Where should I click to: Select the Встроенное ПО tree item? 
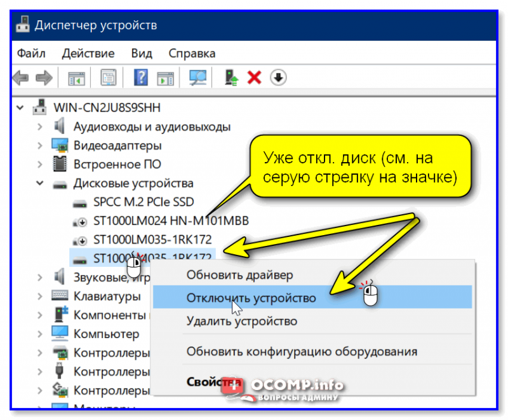117,165
